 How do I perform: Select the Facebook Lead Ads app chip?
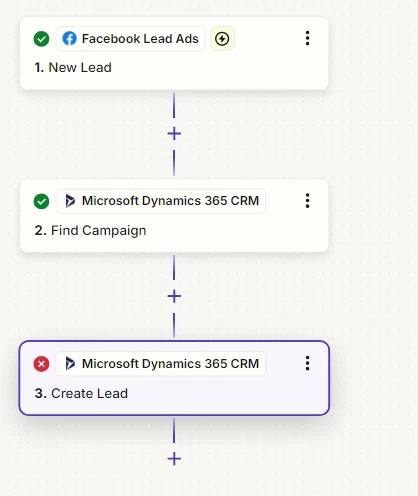[x=130, y=39]
